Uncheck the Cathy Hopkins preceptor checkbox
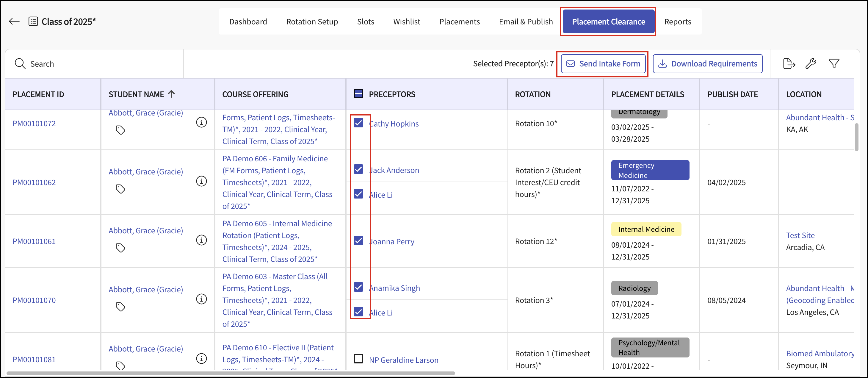The height and width of the screenshot is (378, 868). pos(358,123)
